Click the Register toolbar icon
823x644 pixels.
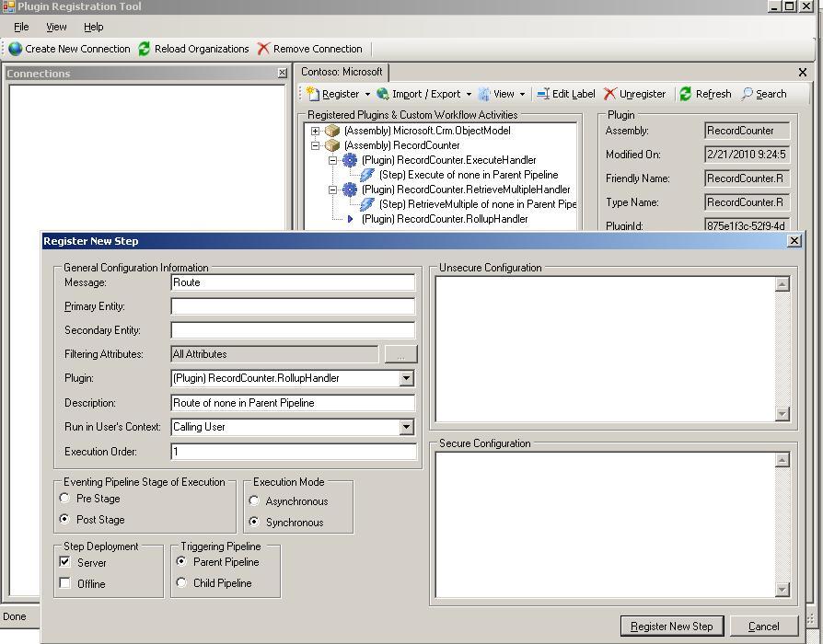313,94
